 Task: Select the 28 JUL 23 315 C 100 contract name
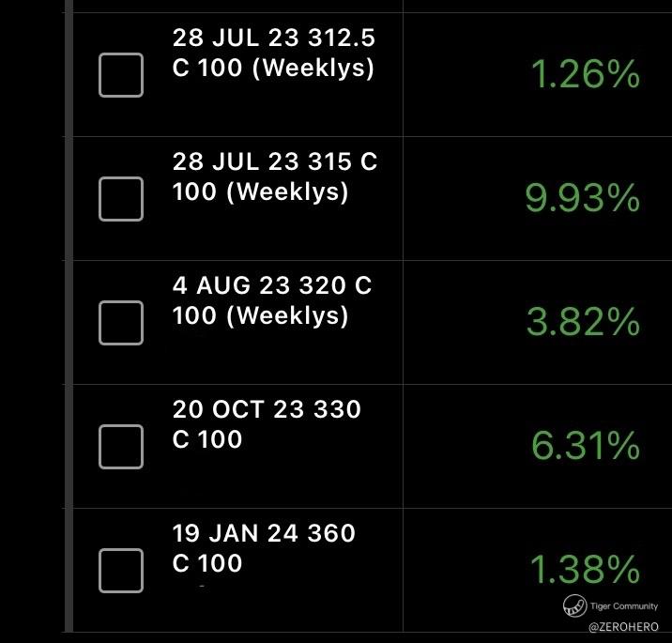pyautogui.click(x=274, y=177)
